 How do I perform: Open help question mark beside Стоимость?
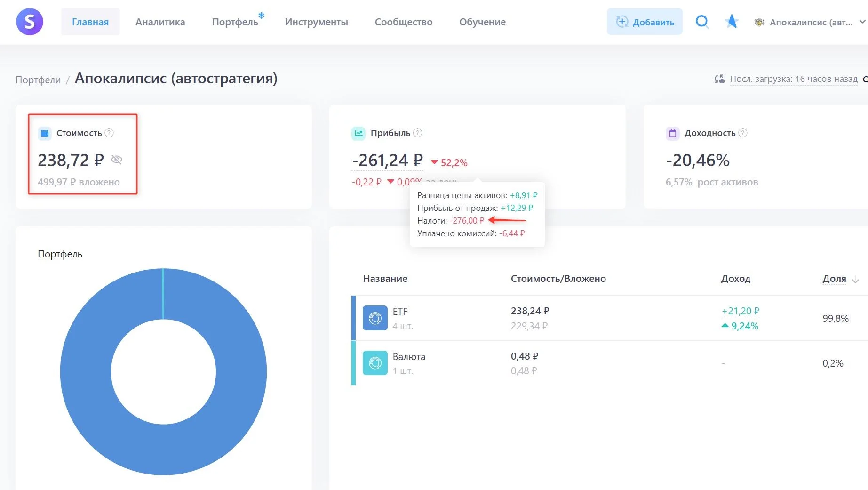coord(109,133)
